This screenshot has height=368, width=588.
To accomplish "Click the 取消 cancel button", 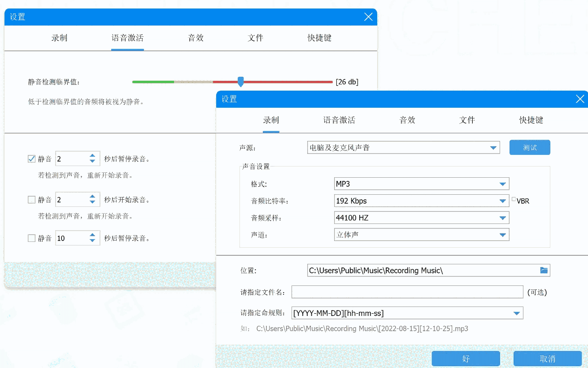I will coord(547,358).
